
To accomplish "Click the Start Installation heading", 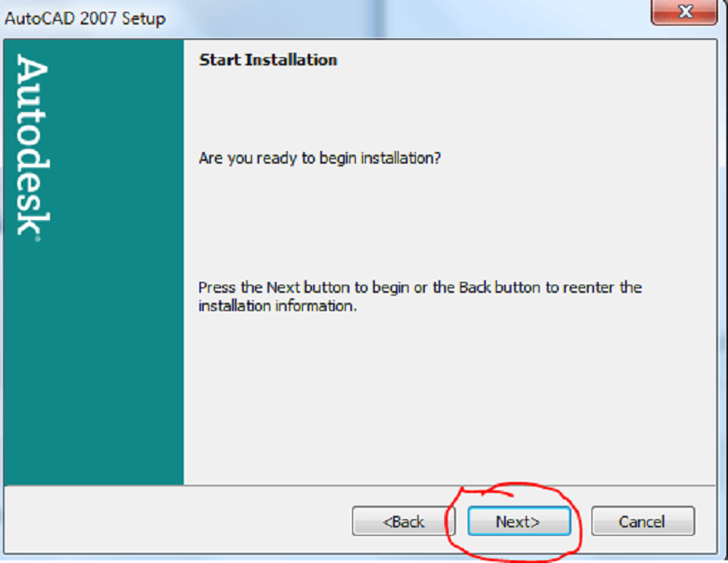I will [x=268, y=60].
